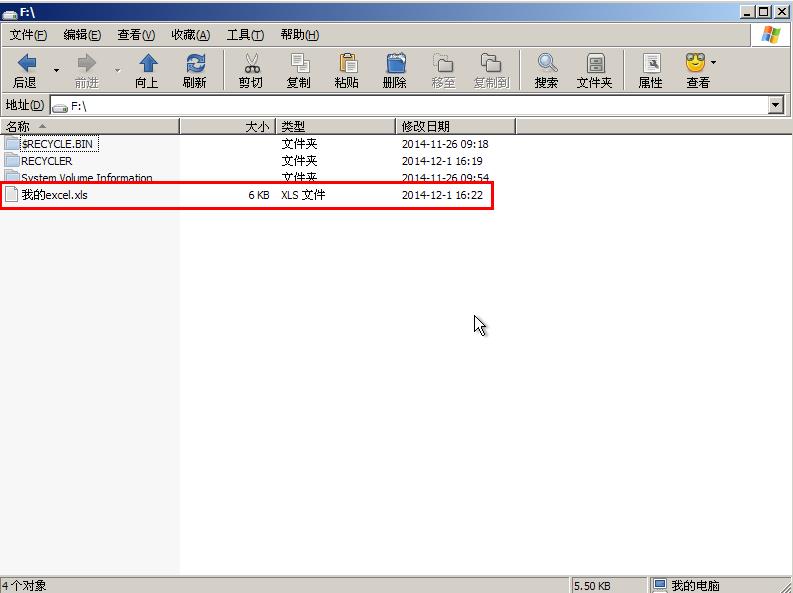This screenshot has width=793, height=593.
Task: Open the Forward history dropdown arrow
Action: click(117, 70)
